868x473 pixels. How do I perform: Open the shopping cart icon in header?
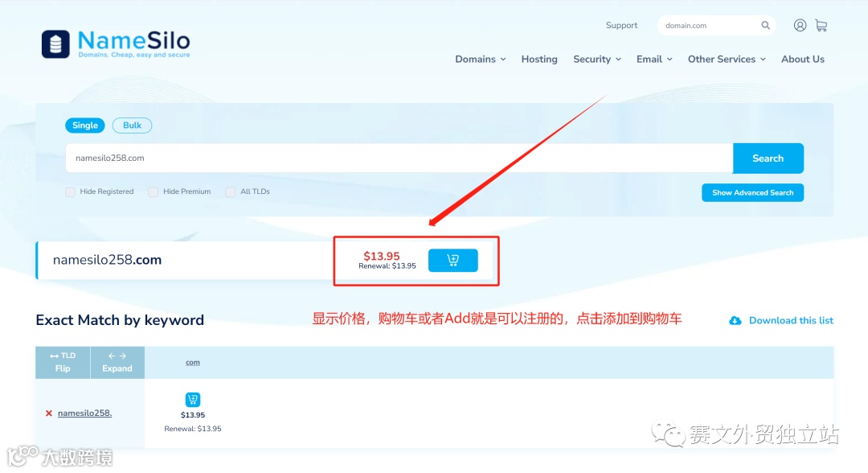pos(821,26)
